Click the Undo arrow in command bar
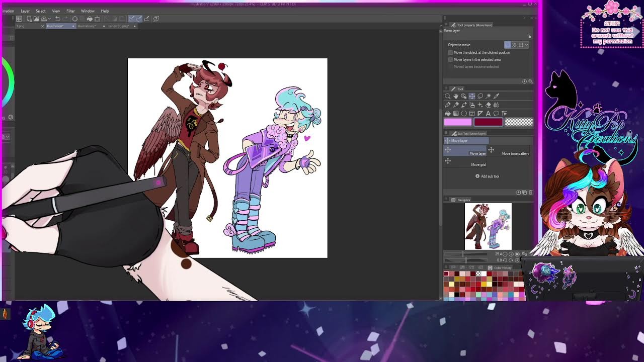Screen dimensions: 644x362 click(58, 19)
